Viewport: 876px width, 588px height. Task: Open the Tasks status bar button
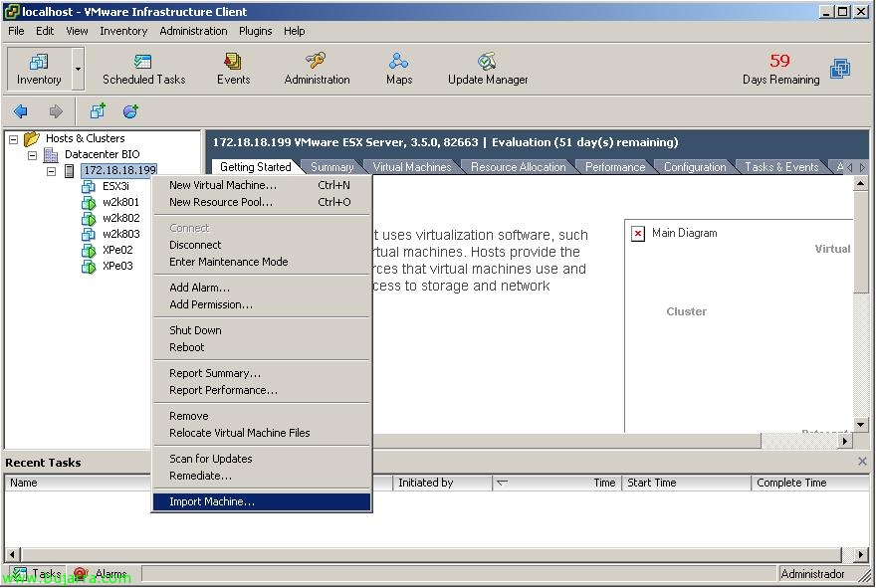[x=37, y=573]
